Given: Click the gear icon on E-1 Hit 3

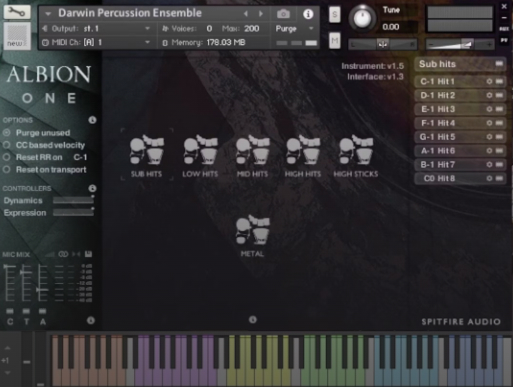Looking at the screenshot, I should [489, 109].
